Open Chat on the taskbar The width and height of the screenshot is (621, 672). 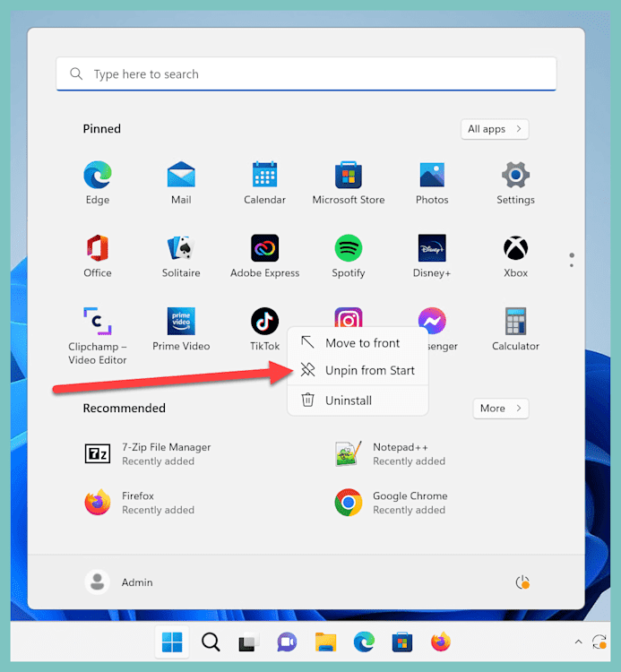tap(287, 642)
